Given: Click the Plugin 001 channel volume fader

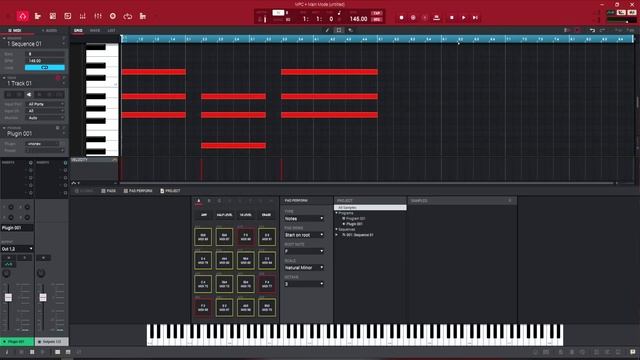Looking at the screenshot, I should tap(8, 297).
